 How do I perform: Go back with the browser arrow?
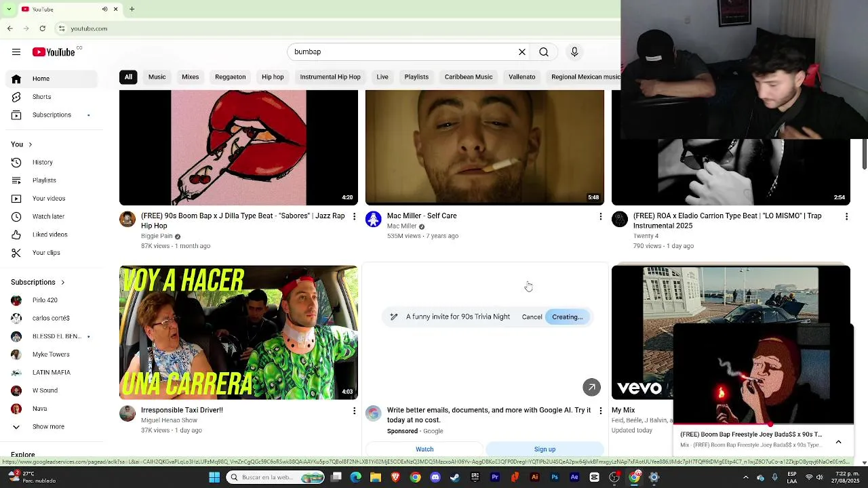click(10, 28)
